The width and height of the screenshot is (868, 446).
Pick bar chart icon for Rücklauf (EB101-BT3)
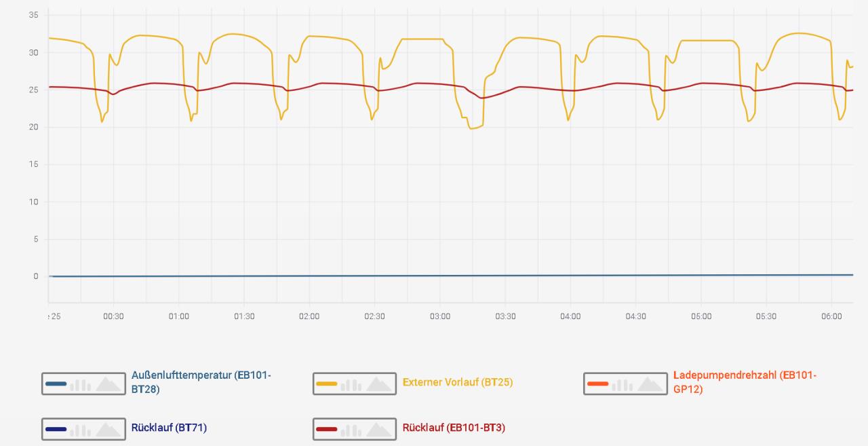click(x=351, y=430)
